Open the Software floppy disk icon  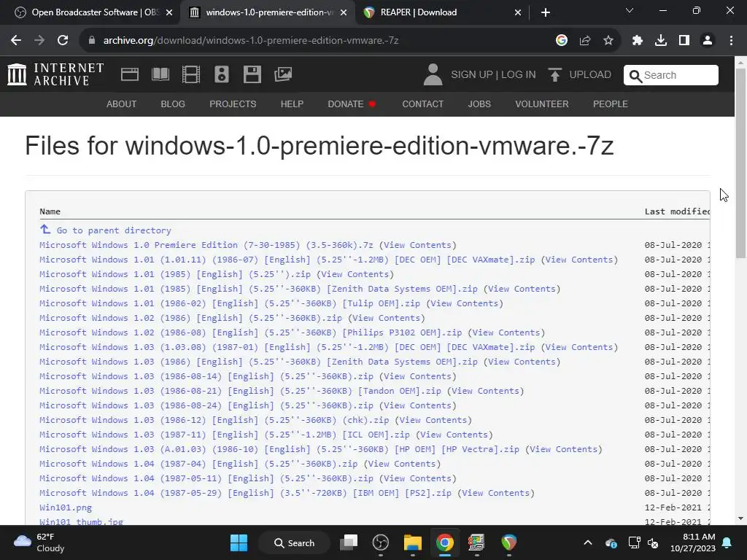point(252,74)
